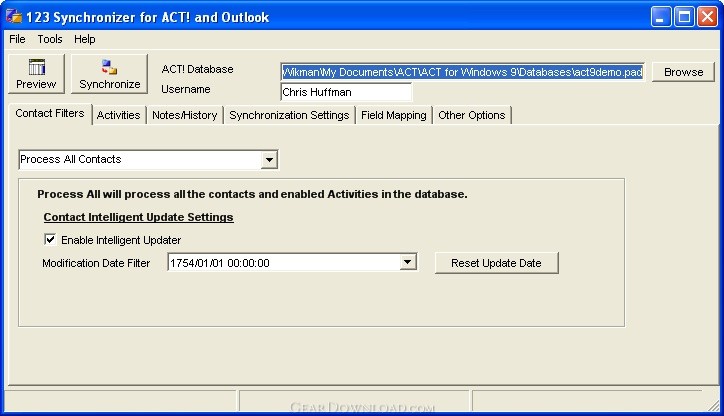Click the resize grip in the status bar
This screenshot has height=416, width=724.
(x=714, y=405)
